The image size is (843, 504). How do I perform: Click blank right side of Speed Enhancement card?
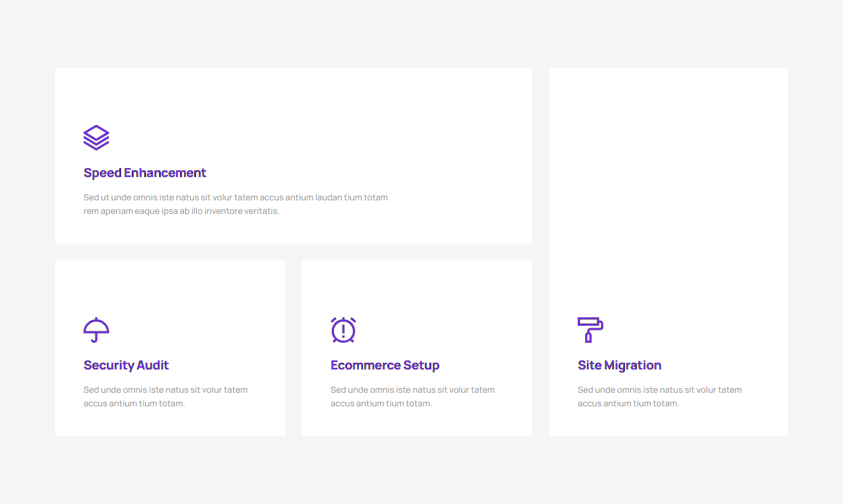(466, 153)
